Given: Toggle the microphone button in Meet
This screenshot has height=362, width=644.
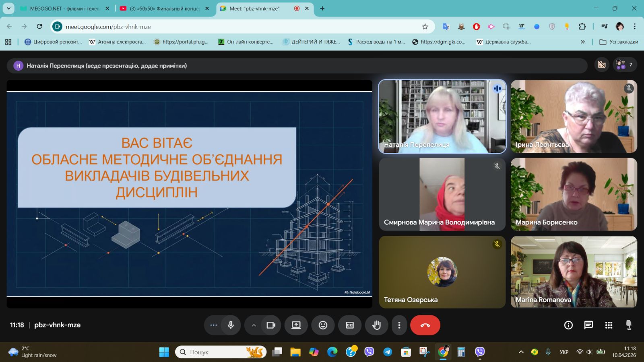Looking at the screenshot, I should click(x=231, y=325).
